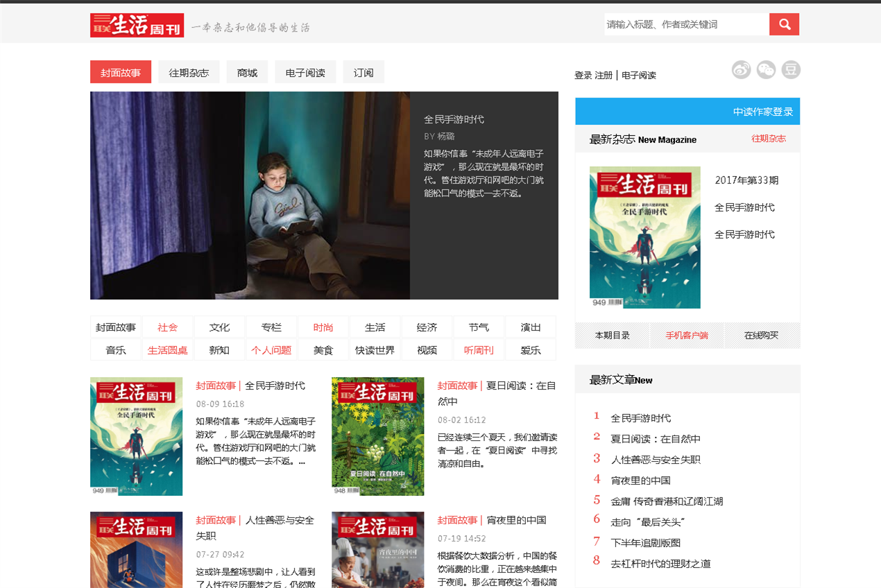Open the orange building cover thumbnail
The width and height of the screenshot is (881, 588).
(136, 550)
